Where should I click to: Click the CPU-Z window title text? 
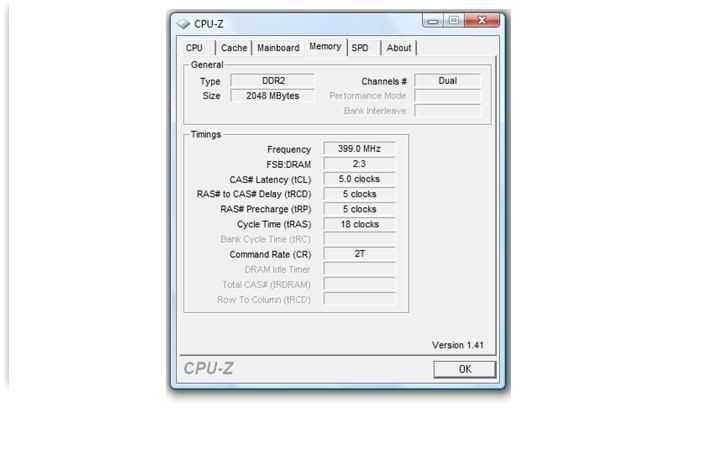tap(208, 24)
